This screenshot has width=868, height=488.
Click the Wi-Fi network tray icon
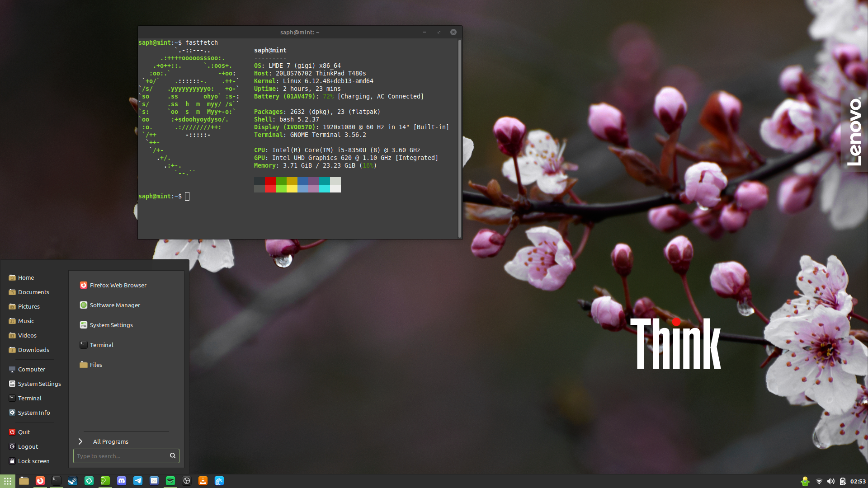point(819,482)
